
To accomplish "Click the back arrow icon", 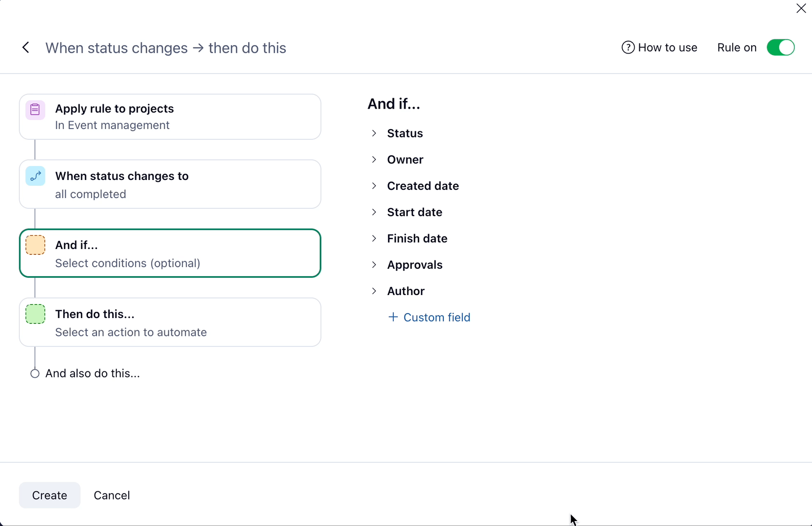I will [26, 47].
